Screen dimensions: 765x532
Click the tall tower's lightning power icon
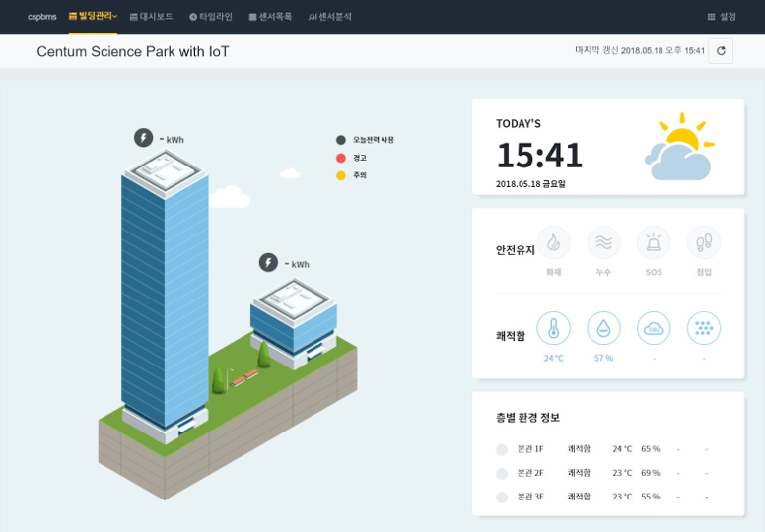point(144,138)
